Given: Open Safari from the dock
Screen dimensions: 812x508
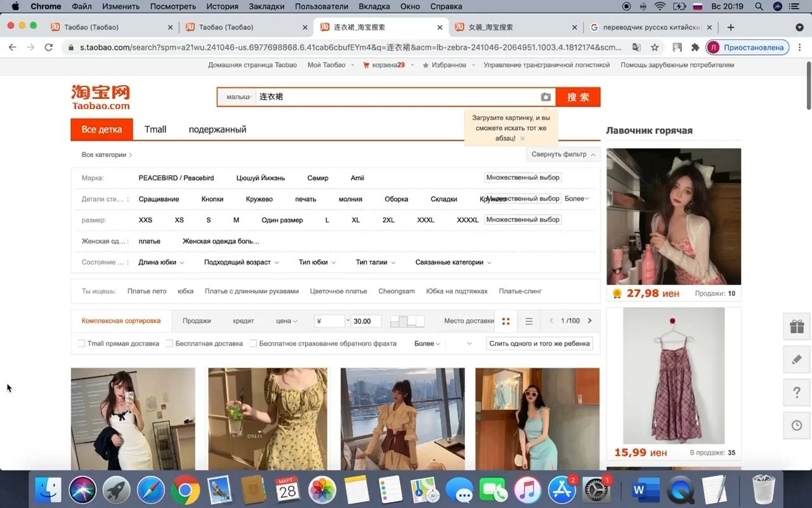Looking at the screenshot, I should [151, 490].
